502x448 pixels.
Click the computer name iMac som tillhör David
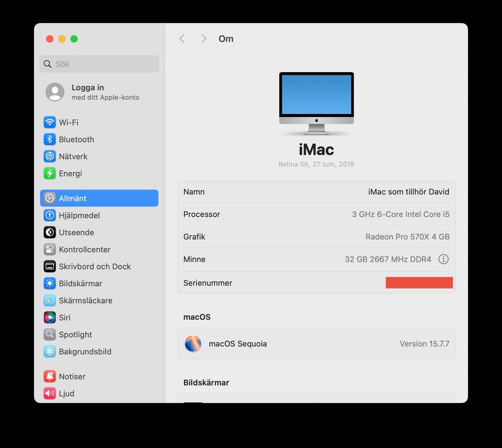pos(408,192)
